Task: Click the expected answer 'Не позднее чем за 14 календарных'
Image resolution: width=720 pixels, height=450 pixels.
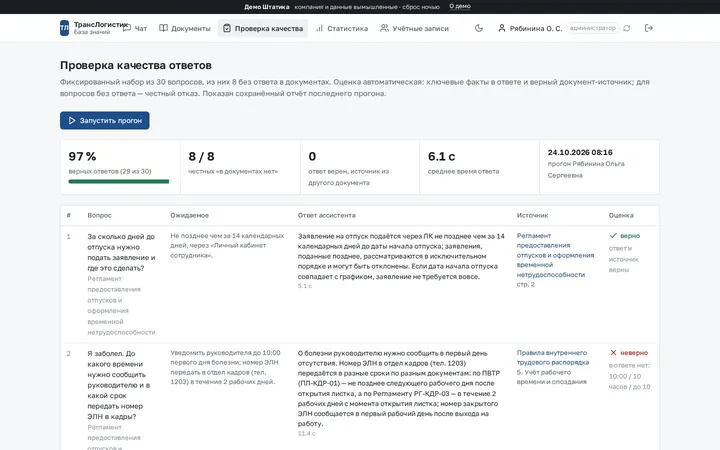Action: point(227,245)
